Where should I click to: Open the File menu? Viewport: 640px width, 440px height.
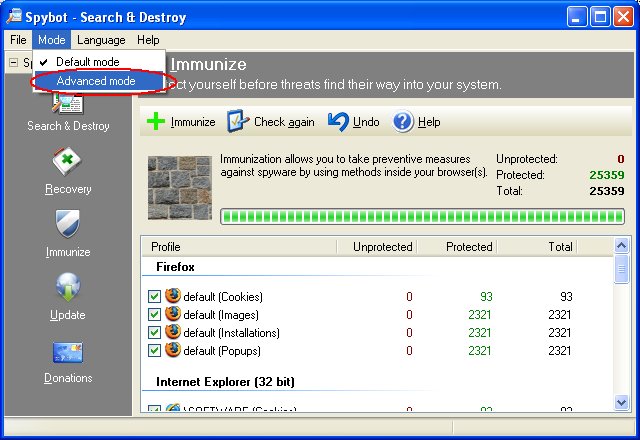(x=18, y=40)
